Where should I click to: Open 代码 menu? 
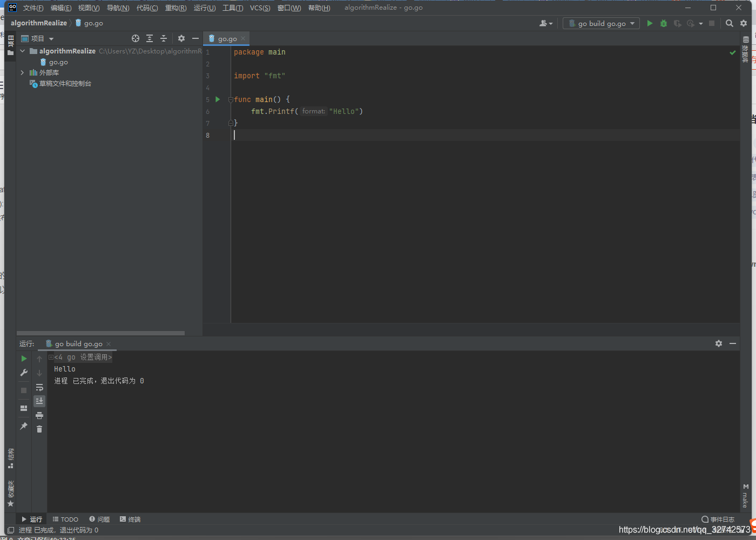click(x=147, y=8)
